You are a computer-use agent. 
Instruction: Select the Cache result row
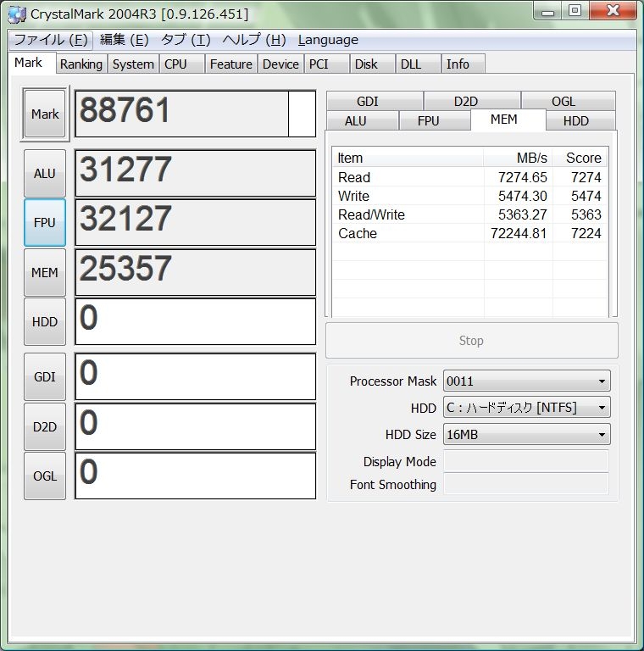tap(469, 233)
